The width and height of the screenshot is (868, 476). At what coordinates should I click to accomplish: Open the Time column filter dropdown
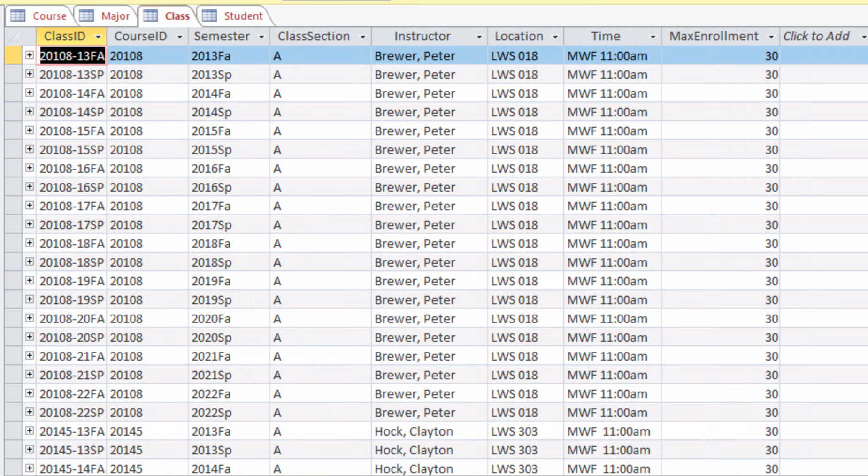point(653,37)
